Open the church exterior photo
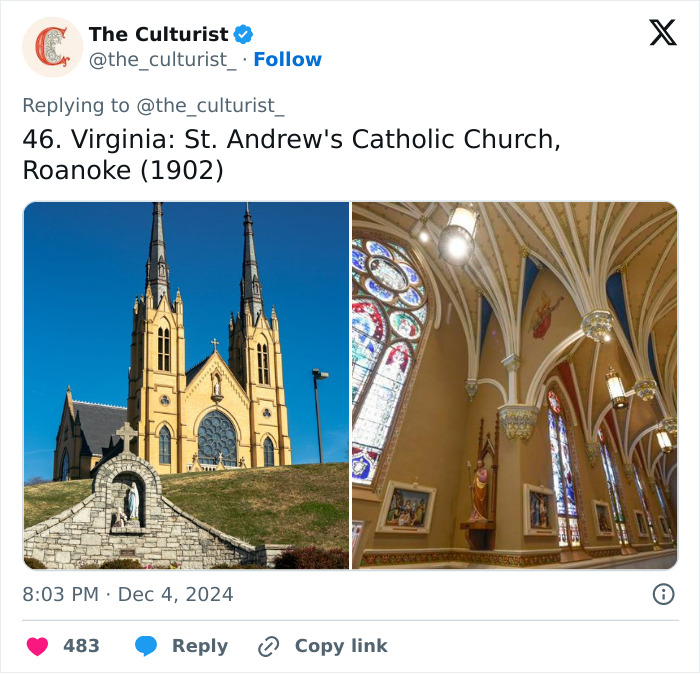700x673 pixels. 186,385
